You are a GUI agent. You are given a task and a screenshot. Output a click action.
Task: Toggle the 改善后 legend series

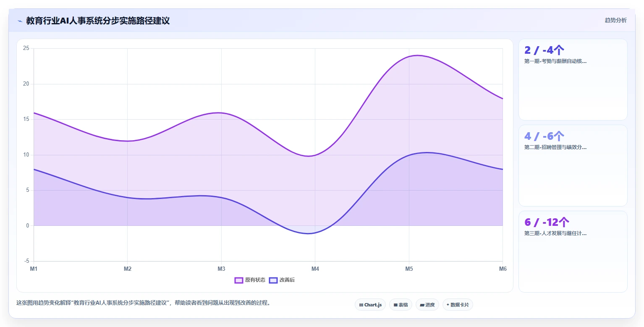pyautogui.click(x=282, y=280)
